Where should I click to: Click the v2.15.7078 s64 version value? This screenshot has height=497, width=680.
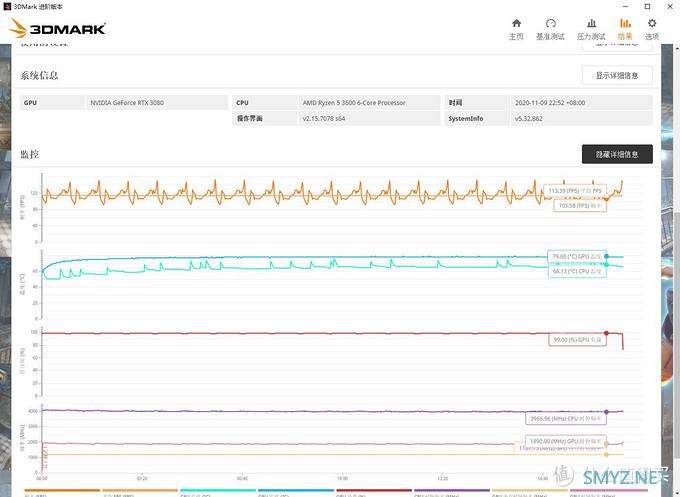[324, 118]
